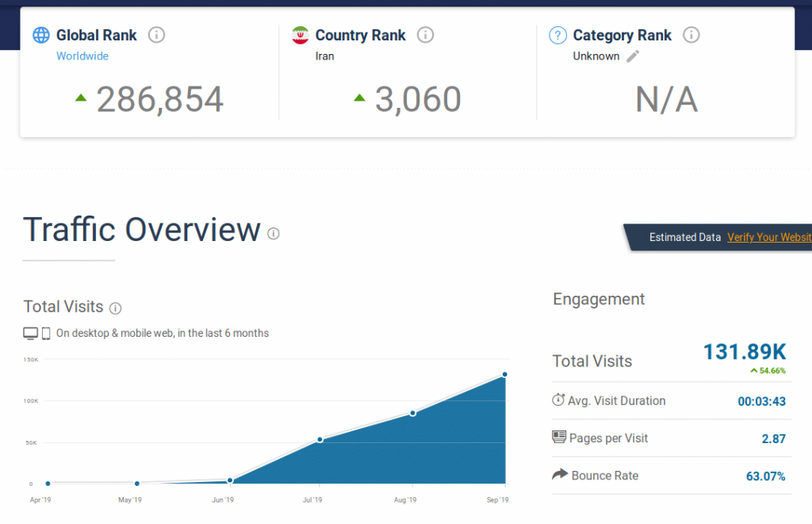Click the 131.89K total visits value
812x524 pixels.
744,352
